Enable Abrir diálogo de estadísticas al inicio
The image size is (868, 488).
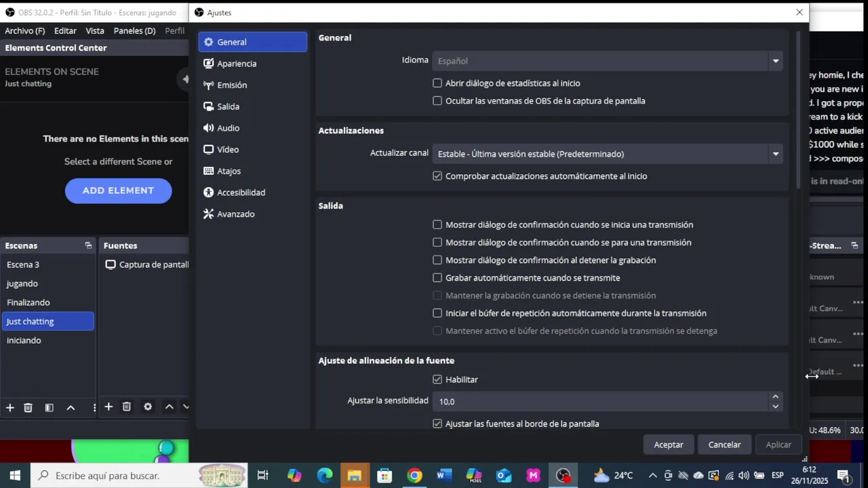point(437,83)
